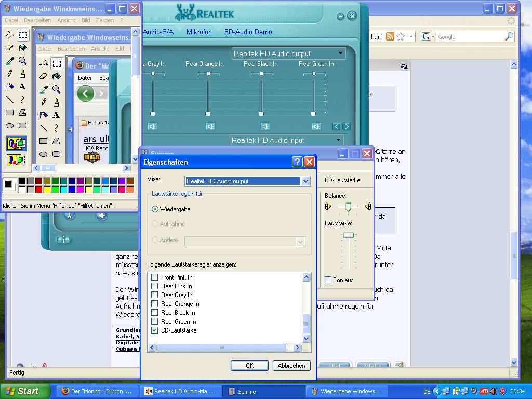Open the Farben menu in Paint

105,20
